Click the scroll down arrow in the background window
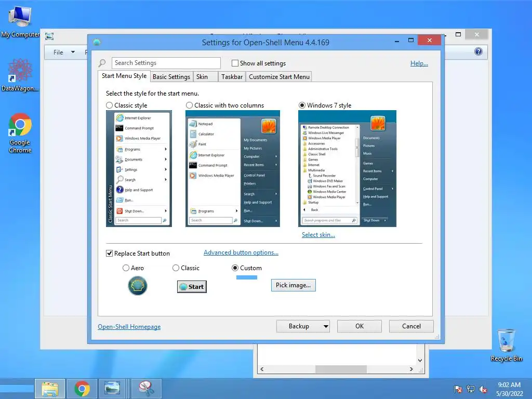The image size is (532, 399). click(x=420, y=361)
